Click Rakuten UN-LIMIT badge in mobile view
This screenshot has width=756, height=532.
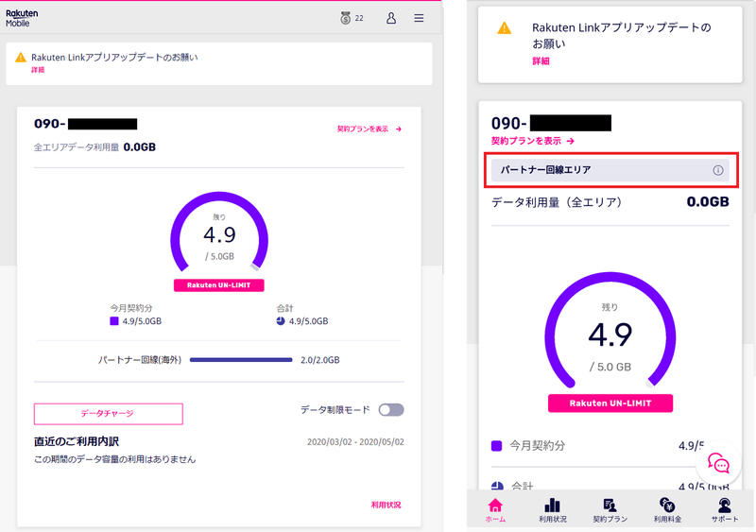point(610,403)
